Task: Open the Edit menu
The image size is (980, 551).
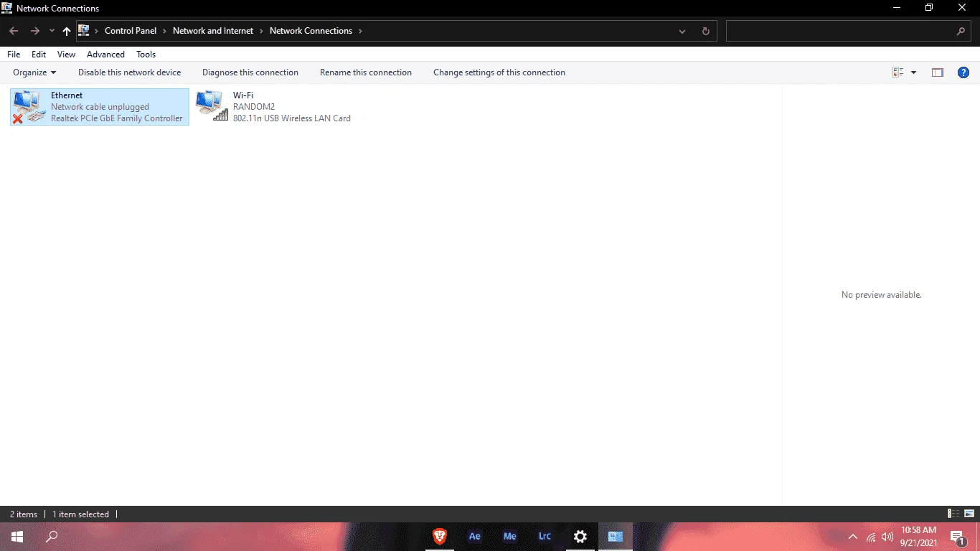Action: click(x=39, y=55)
